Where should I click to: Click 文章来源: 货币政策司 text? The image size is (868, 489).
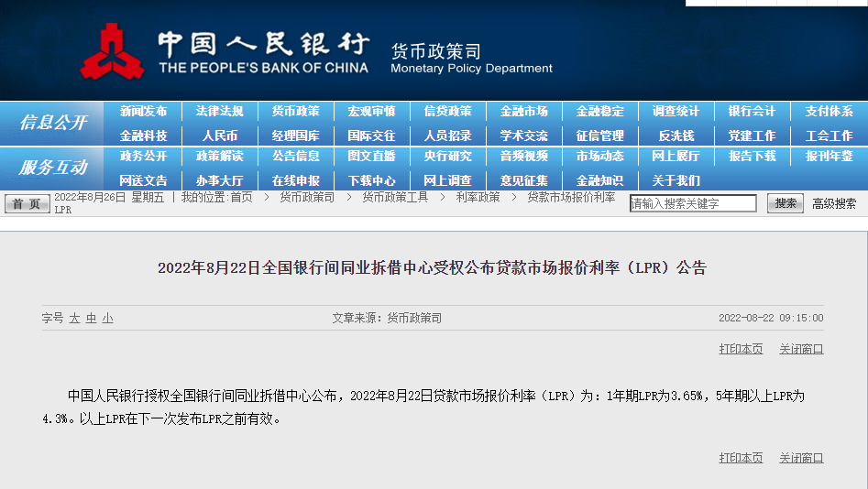point(387,318)
